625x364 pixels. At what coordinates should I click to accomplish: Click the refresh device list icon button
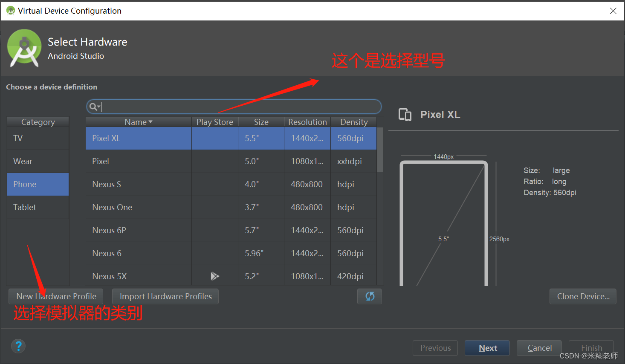(x=370, y=296)
